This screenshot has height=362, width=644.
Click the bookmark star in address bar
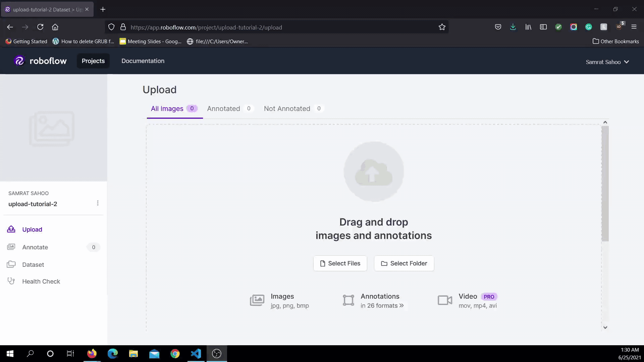(442, 27)
